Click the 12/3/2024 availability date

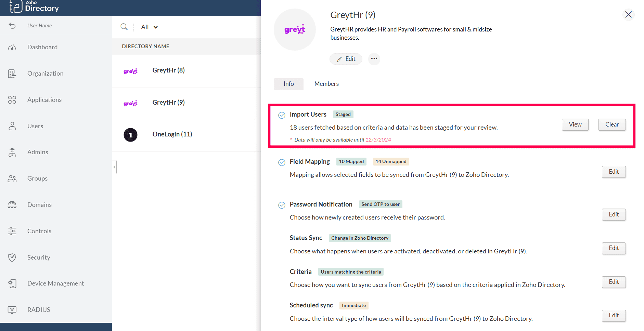[x=378, y=140]
